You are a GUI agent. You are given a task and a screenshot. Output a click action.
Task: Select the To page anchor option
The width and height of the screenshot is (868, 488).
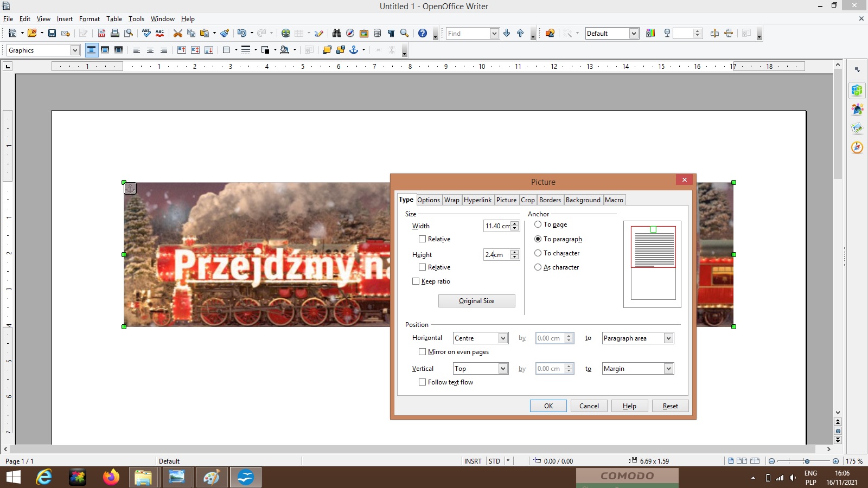538,224
